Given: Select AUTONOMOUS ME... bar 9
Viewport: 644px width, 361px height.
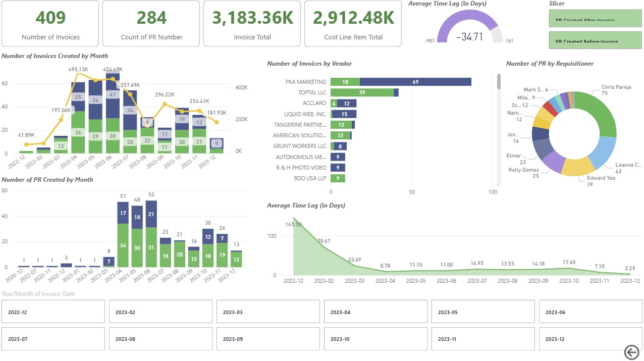Looking at the screenshot, I should [x=338, y=157].
